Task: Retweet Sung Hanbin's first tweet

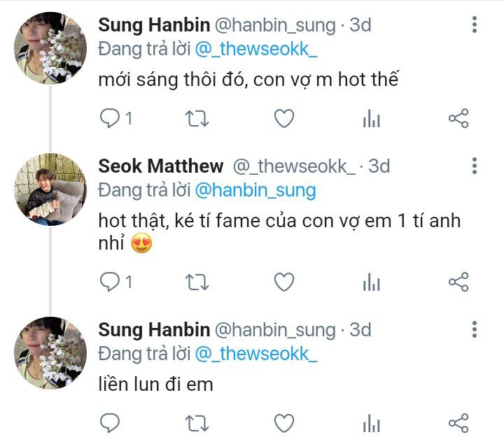Action: 196,119
